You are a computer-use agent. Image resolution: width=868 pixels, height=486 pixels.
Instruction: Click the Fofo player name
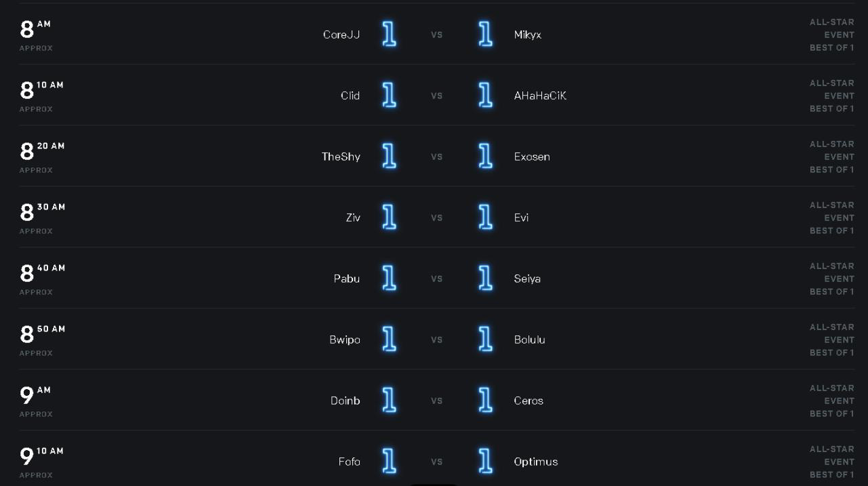(350, 462)
